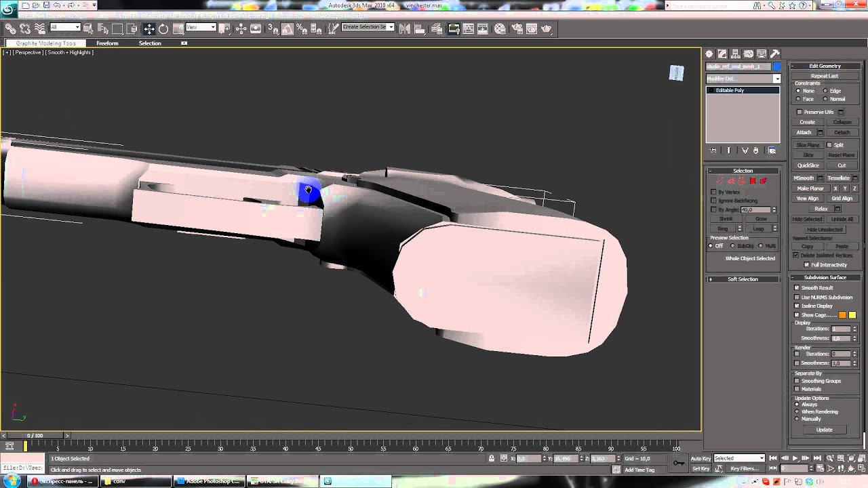Open the Motion command panel tab

click(749, 54)
